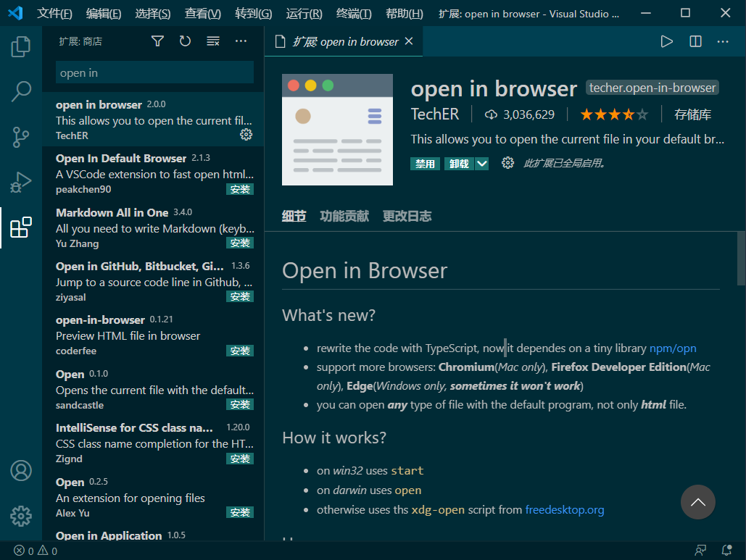Click the star rating of the extension
The width and height of the screenshot is (746, 560).
pos(614,114)
